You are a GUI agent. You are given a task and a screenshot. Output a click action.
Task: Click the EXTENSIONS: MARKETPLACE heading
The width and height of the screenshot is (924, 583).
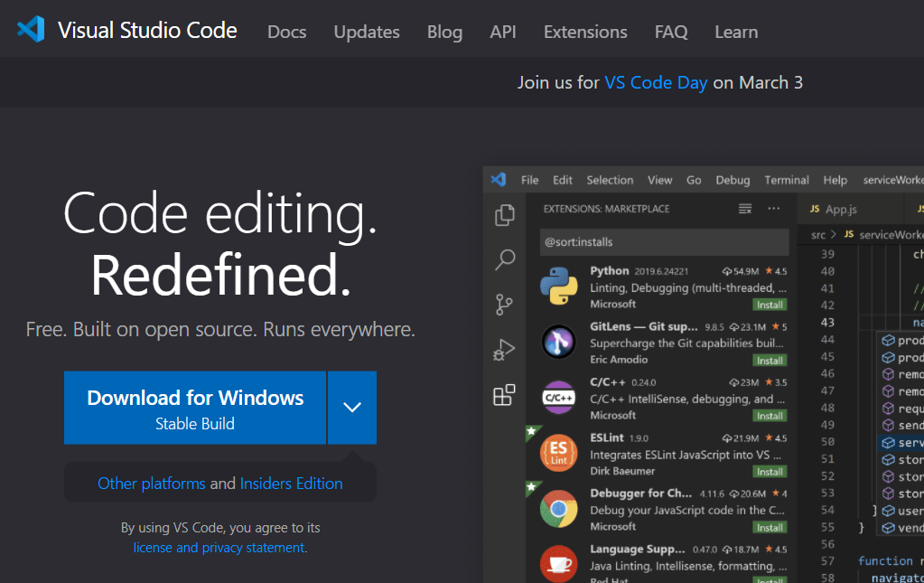click(x=606, y=209)
